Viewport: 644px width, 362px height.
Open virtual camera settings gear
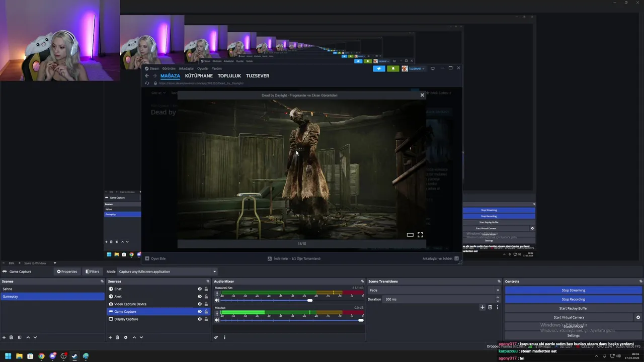tap(638, 317)
